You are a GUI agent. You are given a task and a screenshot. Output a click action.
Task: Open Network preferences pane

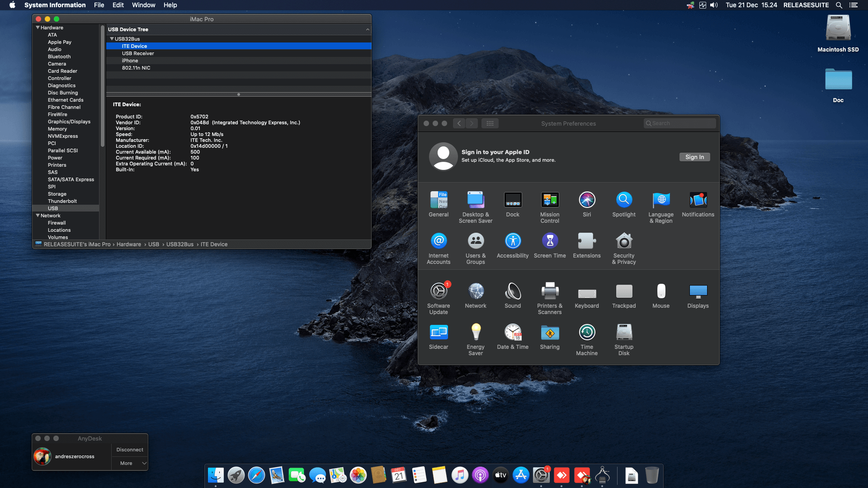476,296
